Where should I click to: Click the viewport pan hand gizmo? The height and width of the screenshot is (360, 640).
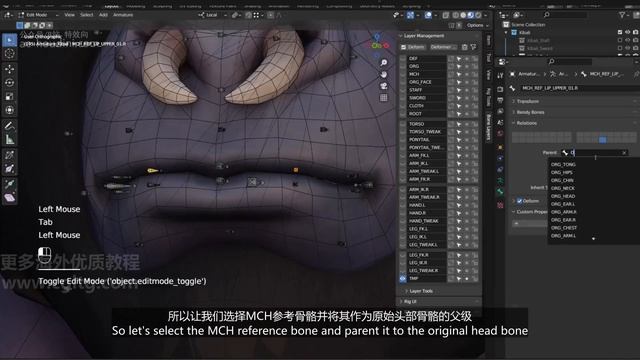point(384,74)
